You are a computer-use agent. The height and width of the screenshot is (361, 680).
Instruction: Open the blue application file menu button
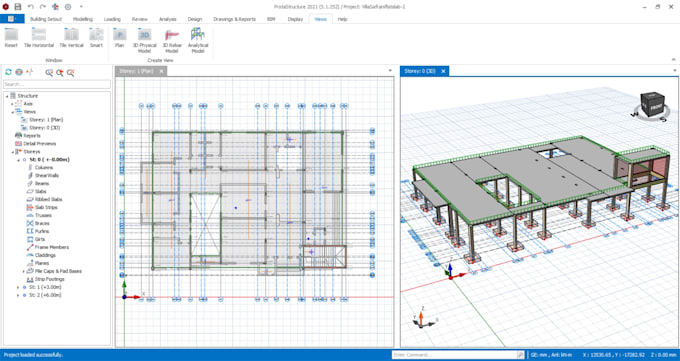(x=12, y=19)
